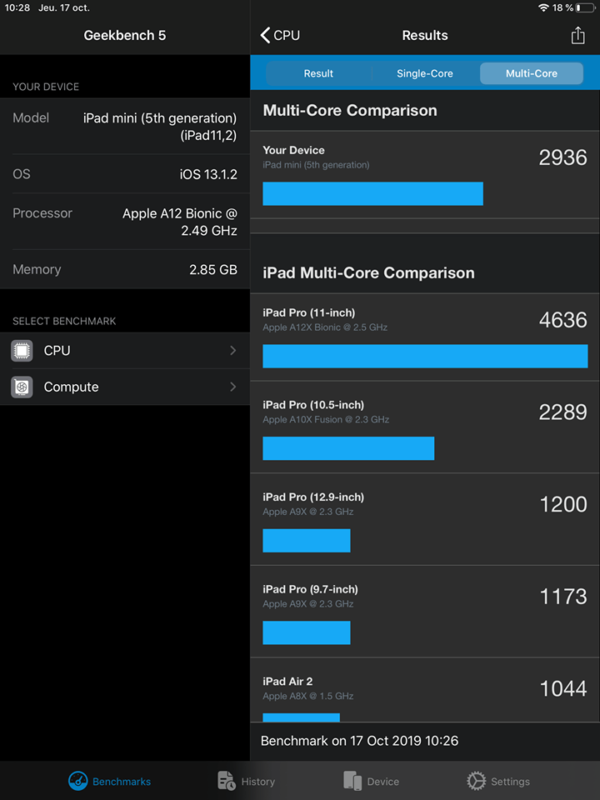Expand the Compute row chevron

(x=233, y=387)
